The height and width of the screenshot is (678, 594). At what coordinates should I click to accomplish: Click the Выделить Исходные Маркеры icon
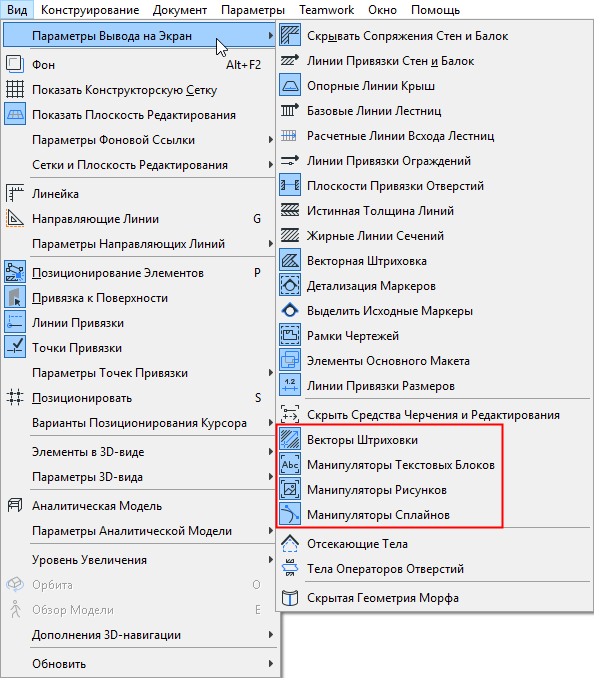pos(290,310)
